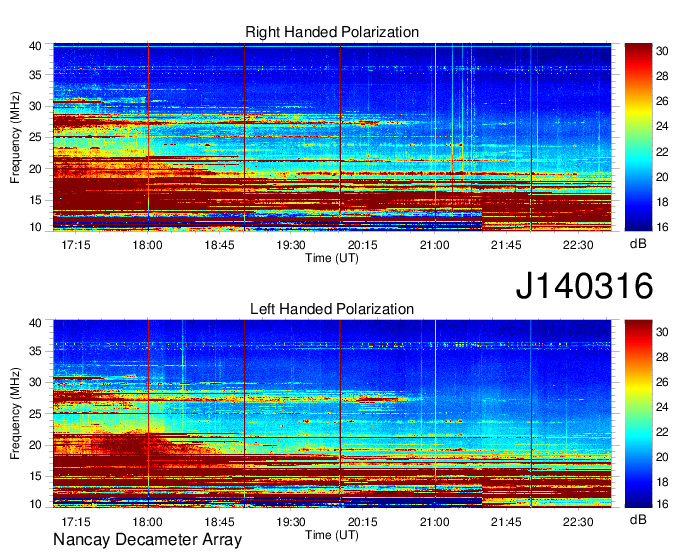Click the 'Right Handed Polarization' plot title
This screenshot has height=552, width=680.
click(332, 32)
